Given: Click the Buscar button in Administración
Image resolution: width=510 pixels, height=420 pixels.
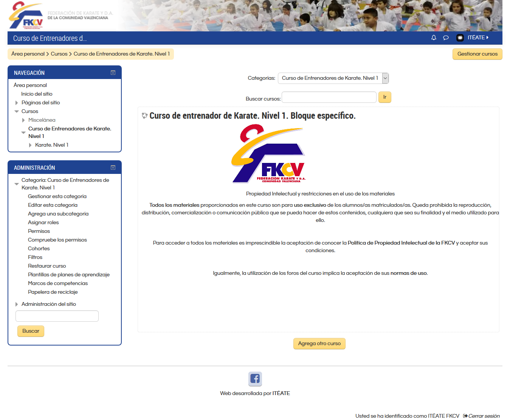Looking at the screenshot, I should click(31, 331).
